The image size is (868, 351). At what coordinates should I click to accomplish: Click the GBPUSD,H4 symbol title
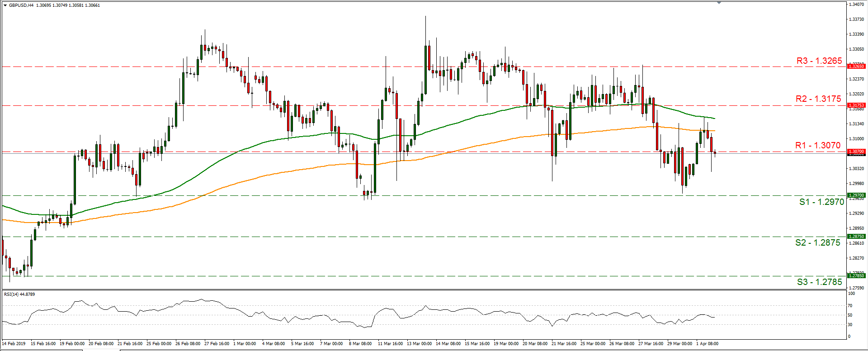(21, 5)
